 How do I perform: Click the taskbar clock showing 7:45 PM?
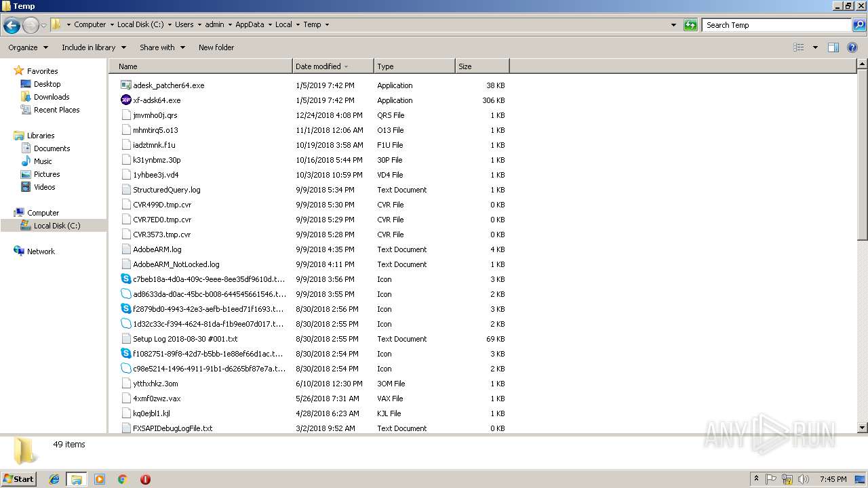[x=833, y=479]
